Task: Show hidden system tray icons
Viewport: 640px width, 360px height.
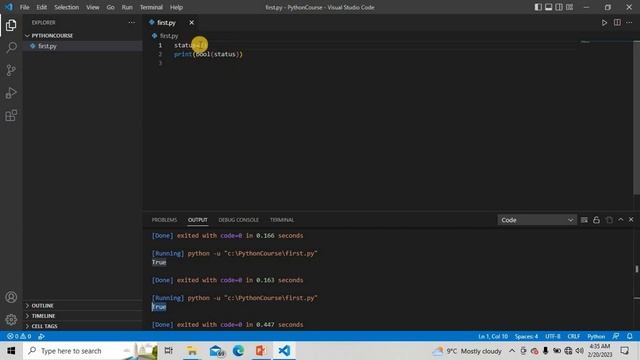Action: point(512,351)
